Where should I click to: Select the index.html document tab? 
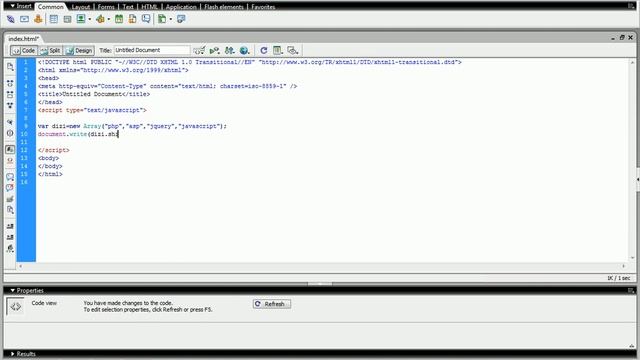24,39
